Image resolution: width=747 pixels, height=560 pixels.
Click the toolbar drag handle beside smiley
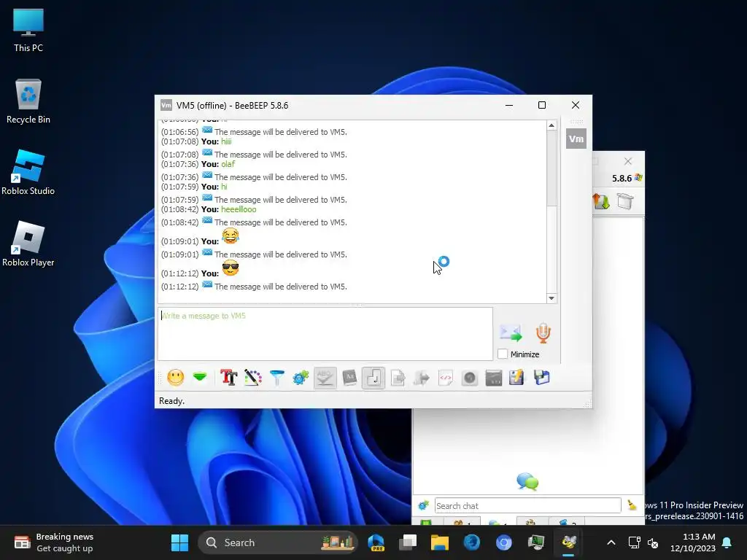160,378
